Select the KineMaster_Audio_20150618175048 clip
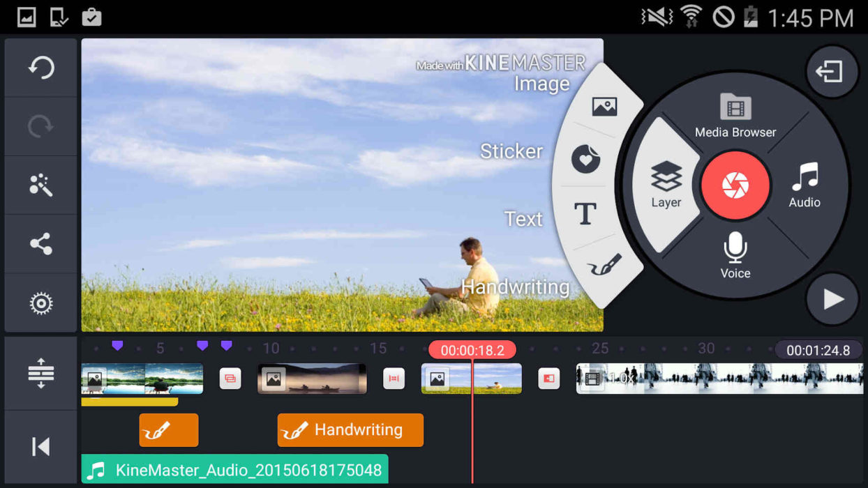Image resolution: width=868 pixels, height=488 pixels. click(x=234, y=470)
